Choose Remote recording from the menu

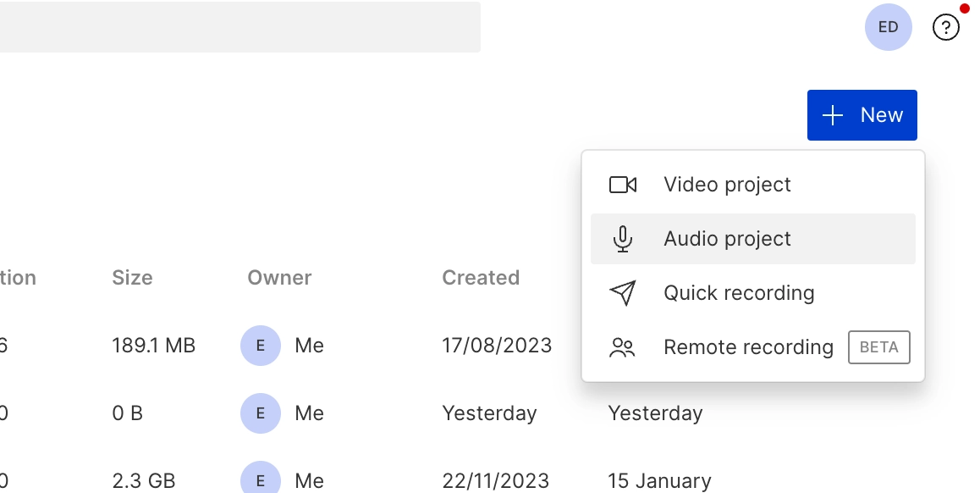(748, 346)
